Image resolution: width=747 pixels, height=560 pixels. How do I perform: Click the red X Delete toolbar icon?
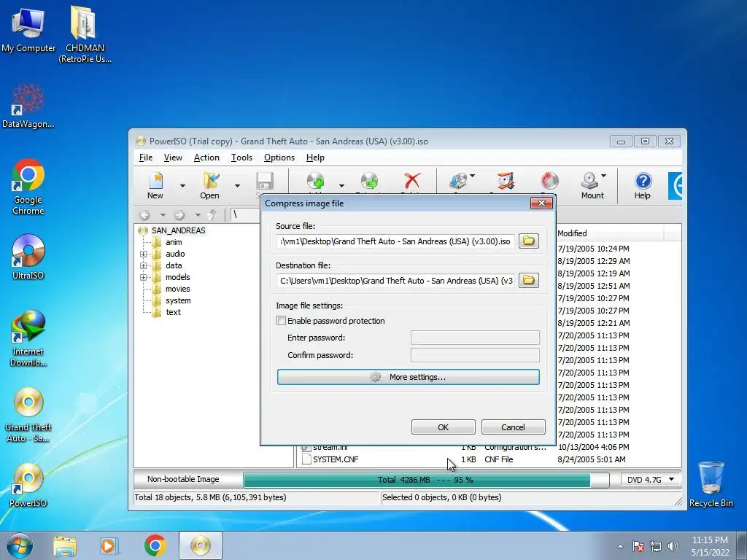tap(411, 182)
